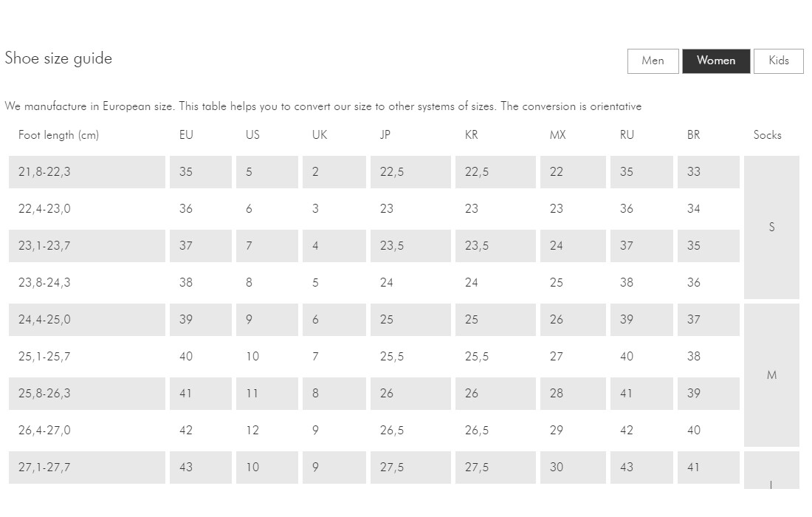The height and width of the screenshot is (517, 812).
Task: Select the Women size tab
Action: [715, 61]
